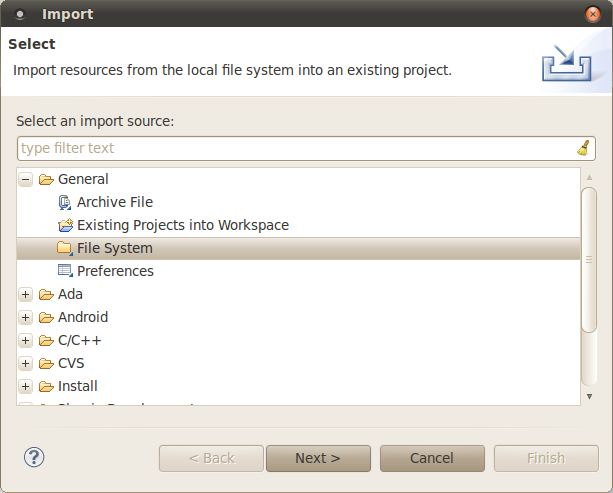Click the General open folder icon
This screenshot has width=613, height=493.
(46, 179)
